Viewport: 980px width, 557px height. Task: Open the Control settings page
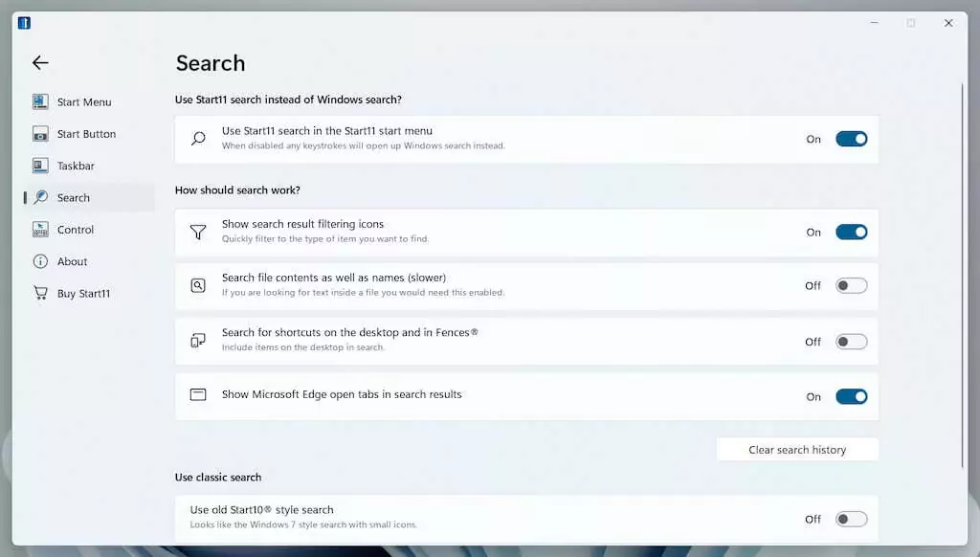click(x=76, y=230)
